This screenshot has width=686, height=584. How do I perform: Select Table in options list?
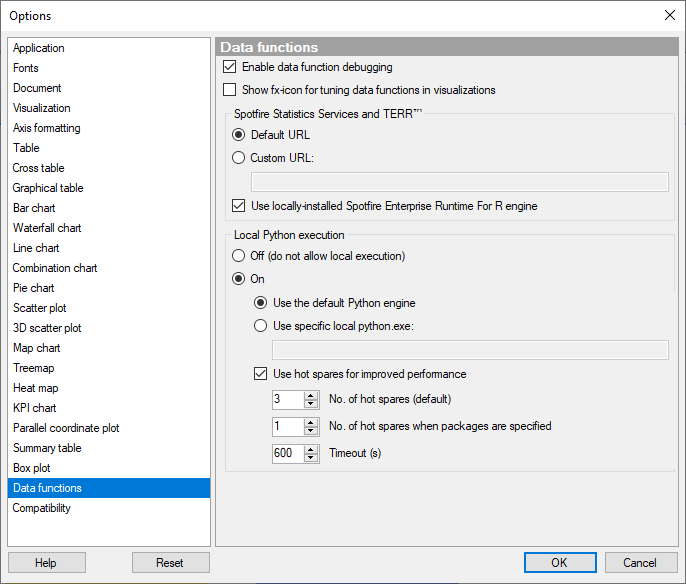[109, 148]
